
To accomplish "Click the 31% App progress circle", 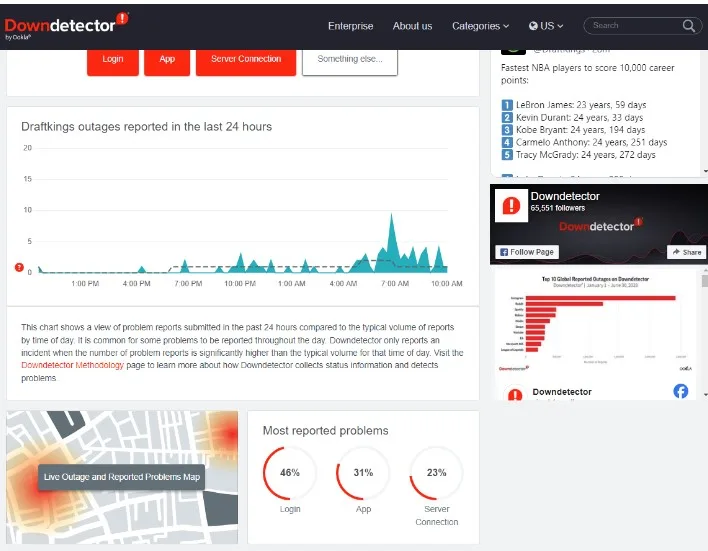I will pos(363,473).
